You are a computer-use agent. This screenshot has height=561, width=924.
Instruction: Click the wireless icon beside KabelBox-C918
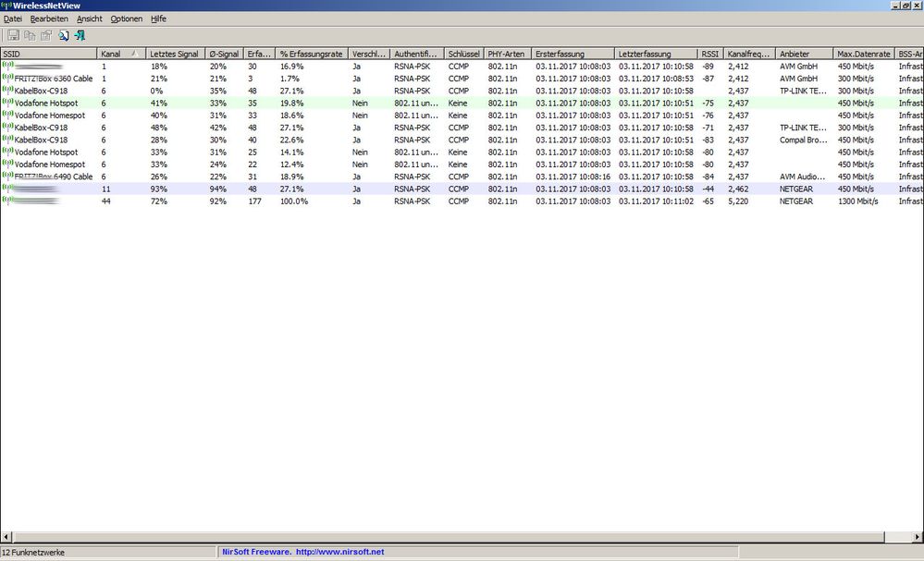[6, 91]
